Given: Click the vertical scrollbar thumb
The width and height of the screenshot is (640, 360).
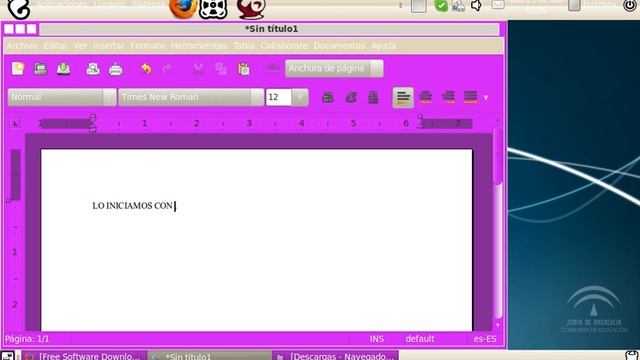Looking at the screenshot, I should tap(497, 155).
